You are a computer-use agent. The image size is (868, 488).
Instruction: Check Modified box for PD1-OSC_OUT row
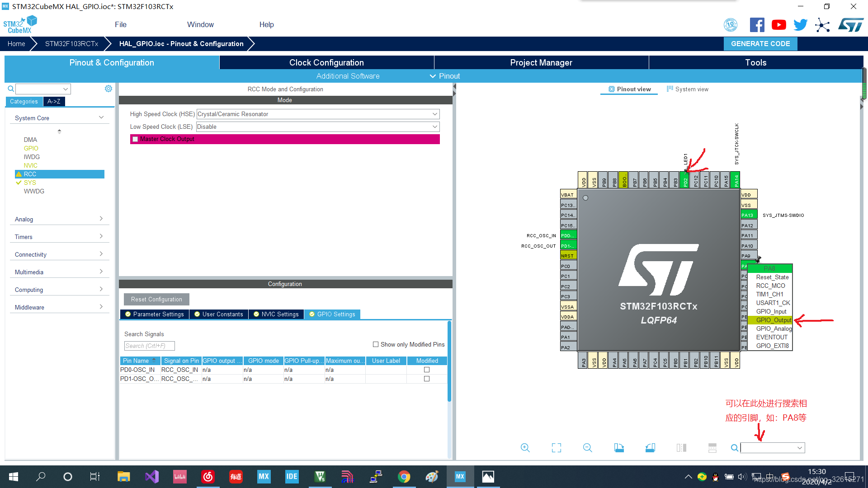(427, 379)
